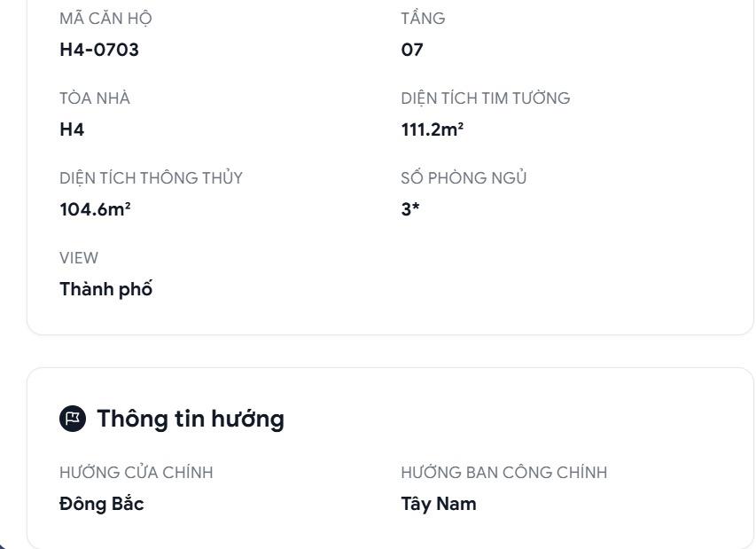
Task: Click the SỐ PHÒNG NGỦ label
Action: [464, 178]
